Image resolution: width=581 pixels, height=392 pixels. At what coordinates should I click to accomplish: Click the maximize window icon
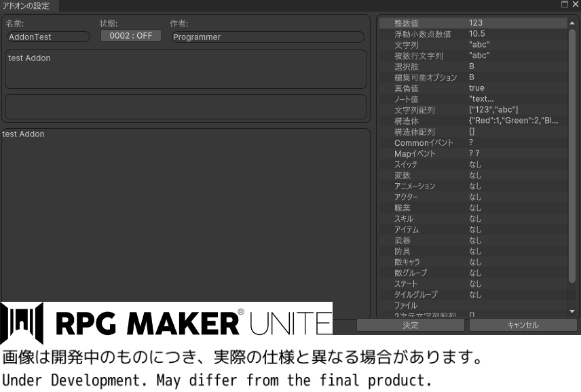coord(565,5)
